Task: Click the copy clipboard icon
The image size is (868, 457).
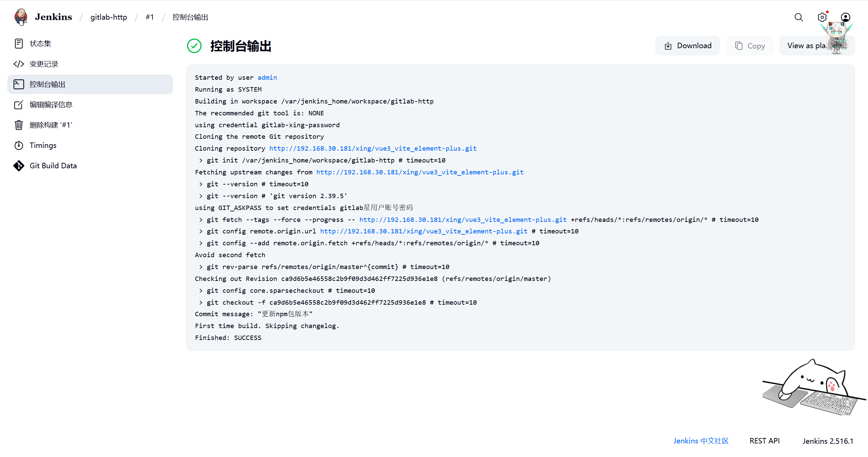Action: [x=739, y=46]
